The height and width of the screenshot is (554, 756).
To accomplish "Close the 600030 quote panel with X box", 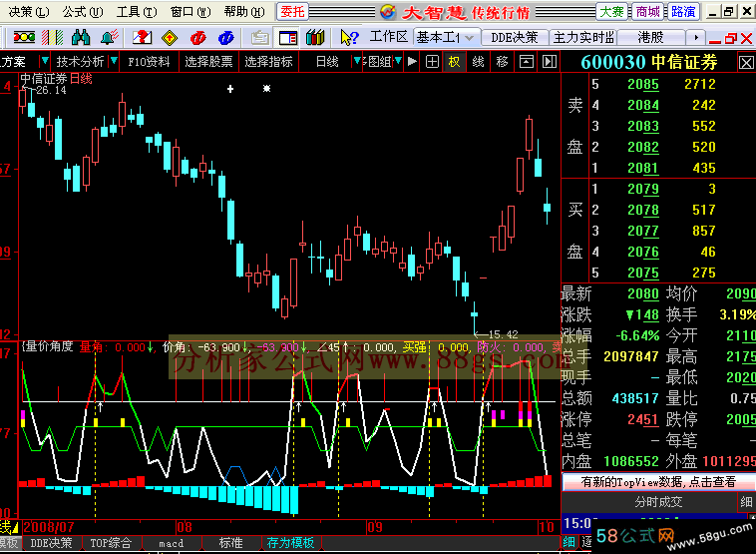I will (746, 62).
